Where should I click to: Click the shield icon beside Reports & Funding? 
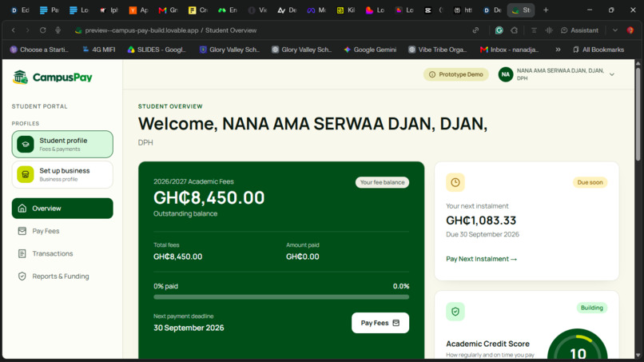[x=22, y=276]
